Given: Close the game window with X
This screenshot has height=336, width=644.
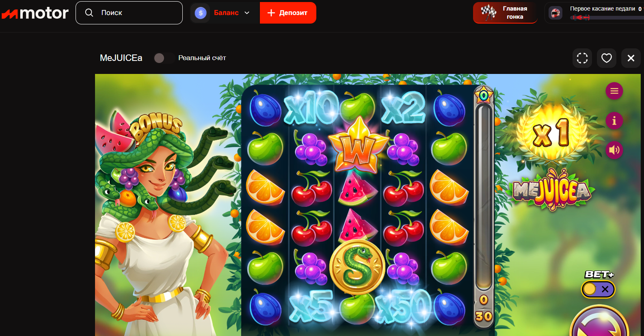Looking at the screenshot, I should 631,58.
